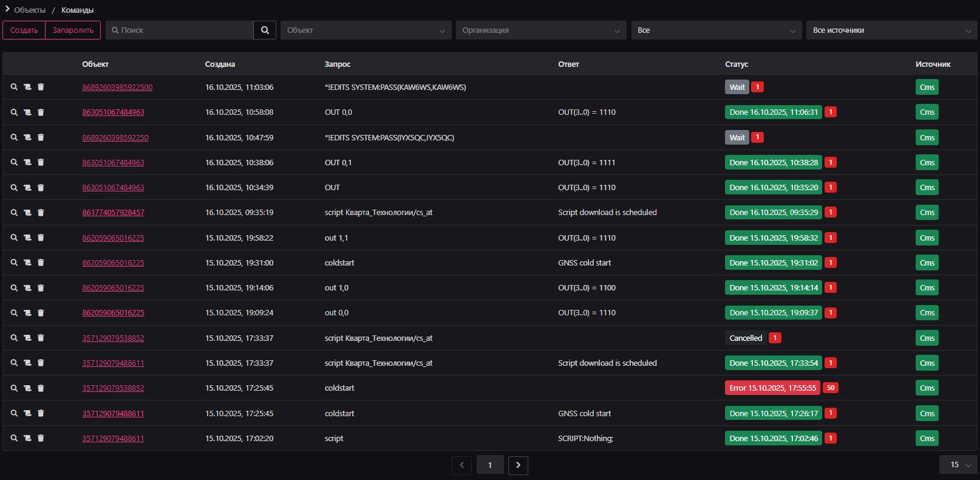Open the Объект filter dropdown
This screenshot has height=480, width=980.
click(x=366, y=30)
